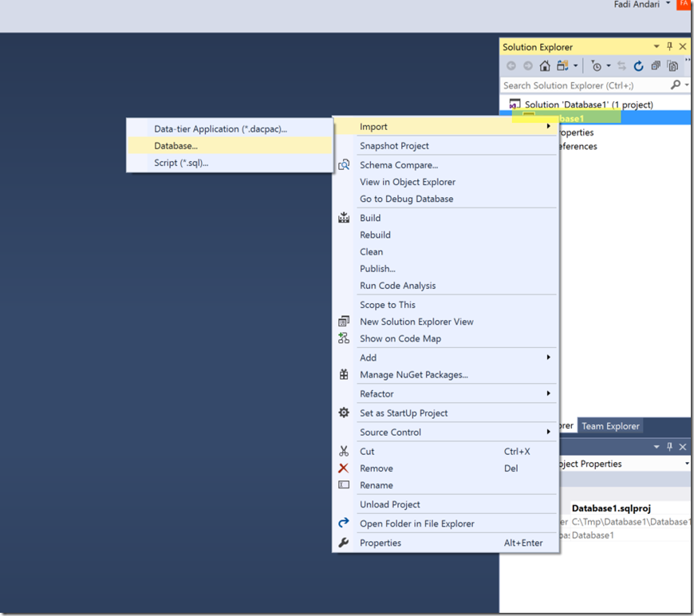Open the Import submenu entry
Image resolution: width=694 pixels, height=616 pixels.
[x=446, y=127]
